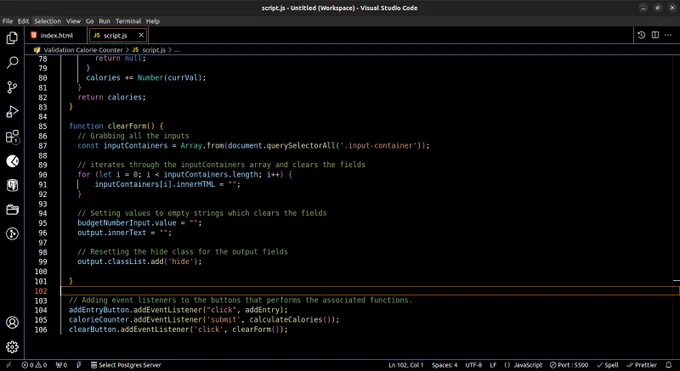This screenshot has width=680, height=371.
Task: Open the Selection menu
Action: click(48, 21)
